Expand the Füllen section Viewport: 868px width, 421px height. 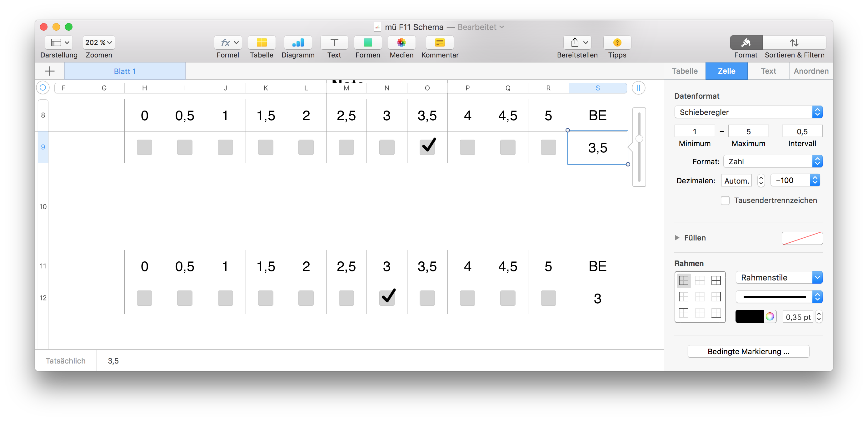point(677,238)
